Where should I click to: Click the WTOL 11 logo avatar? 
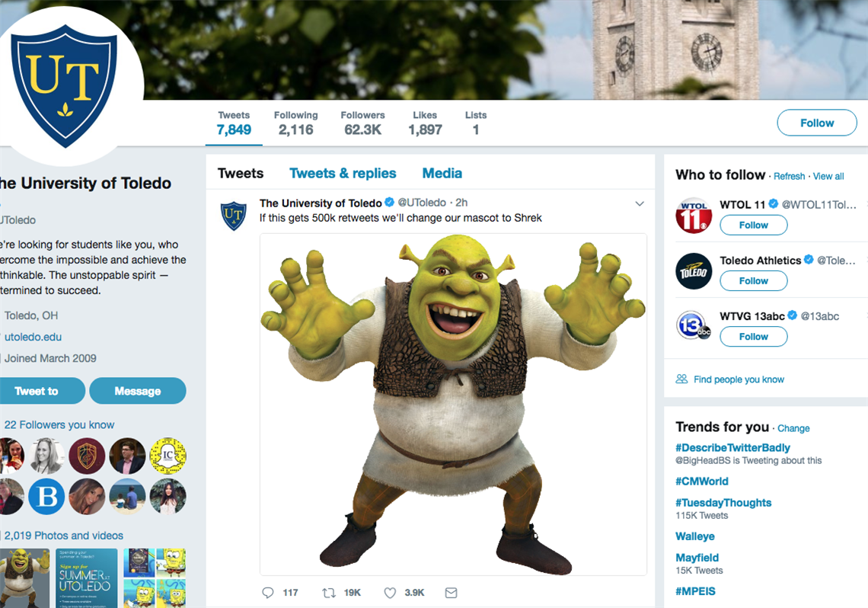694,216
